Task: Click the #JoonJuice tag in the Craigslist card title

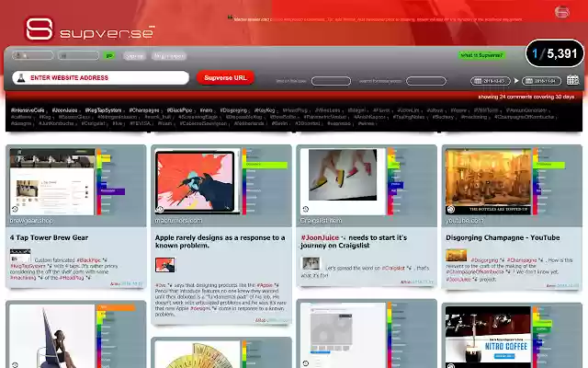Action: [x=320, y=237]
